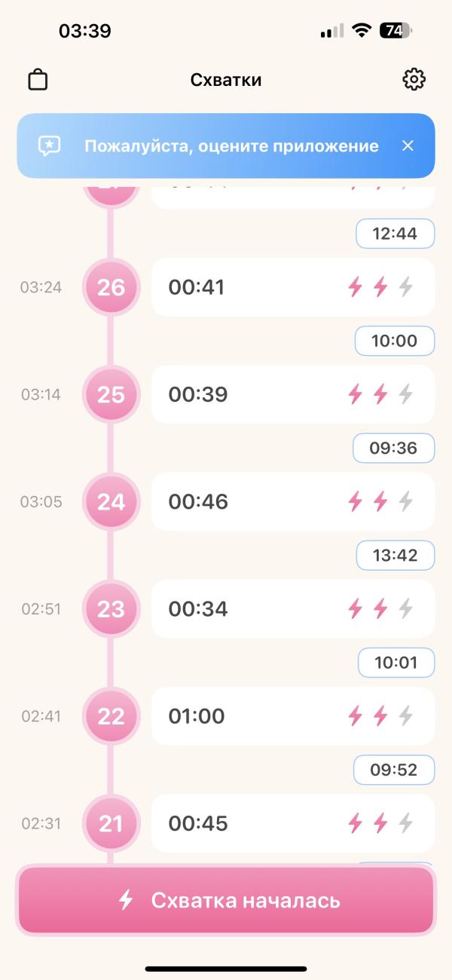Image resolution: width=452 pixels, height=980 pixels.
Task: Select the timeline marker numbered 24
Action: [111, 501]
